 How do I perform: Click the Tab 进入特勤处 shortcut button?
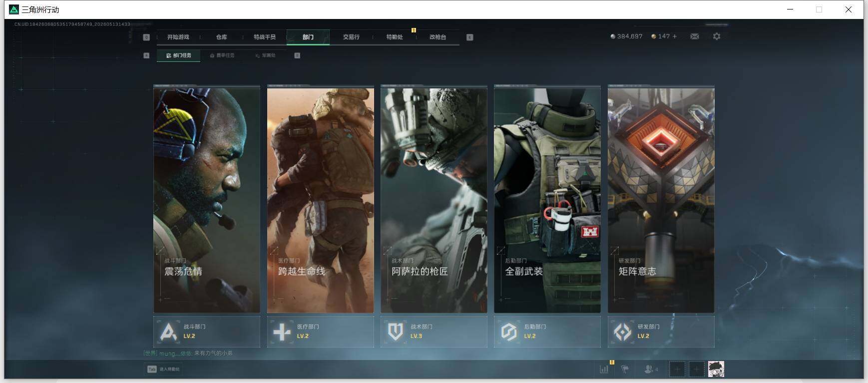163,369
